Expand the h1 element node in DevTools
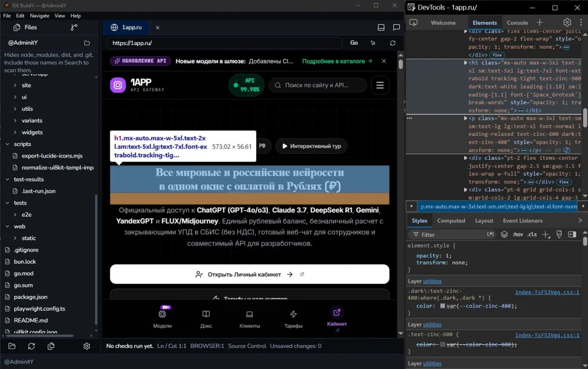The image size is (588, 369). (x=466, y=62)
